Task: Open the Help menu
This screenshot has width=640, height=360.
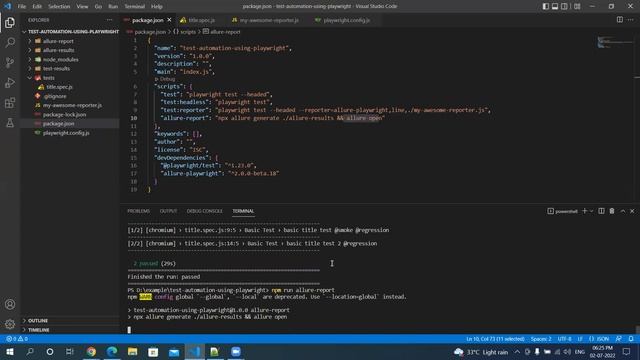Action: point(157,6)
